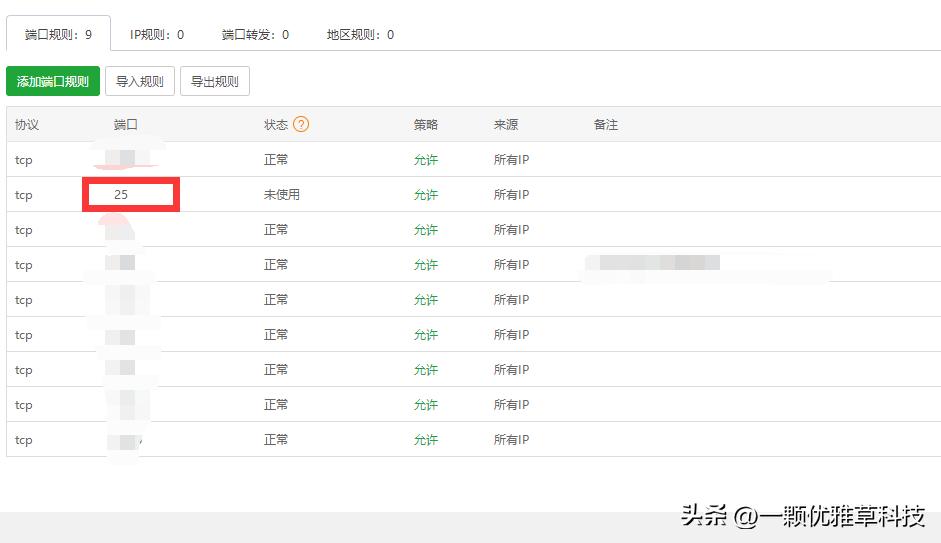Click 所有IP in the 未使用 row
The width and height of the screenshot is (941, 543).
(511, 194)
